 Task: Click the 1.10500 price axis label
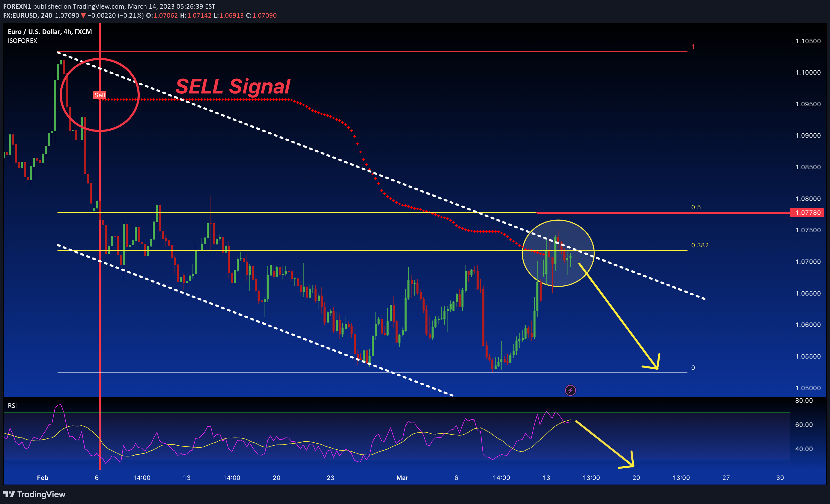tap(808, 41)
